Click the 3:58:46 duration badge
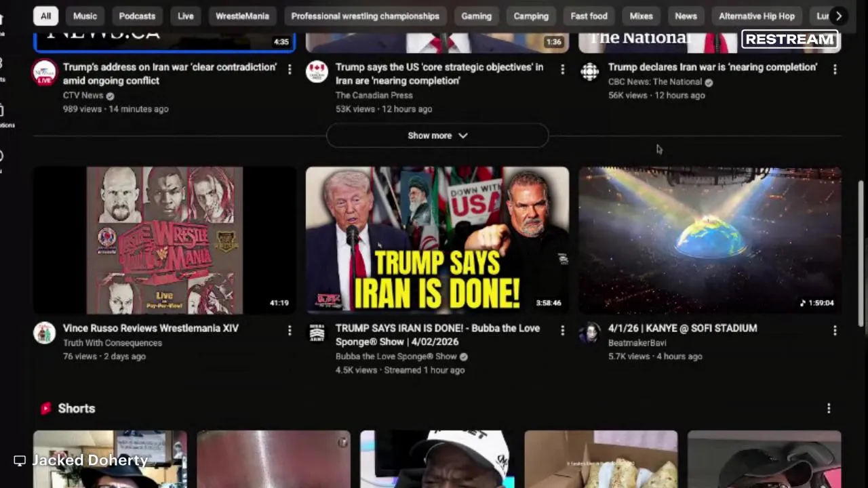This screenshot has width=868, height=488. [x=549, y=303]
